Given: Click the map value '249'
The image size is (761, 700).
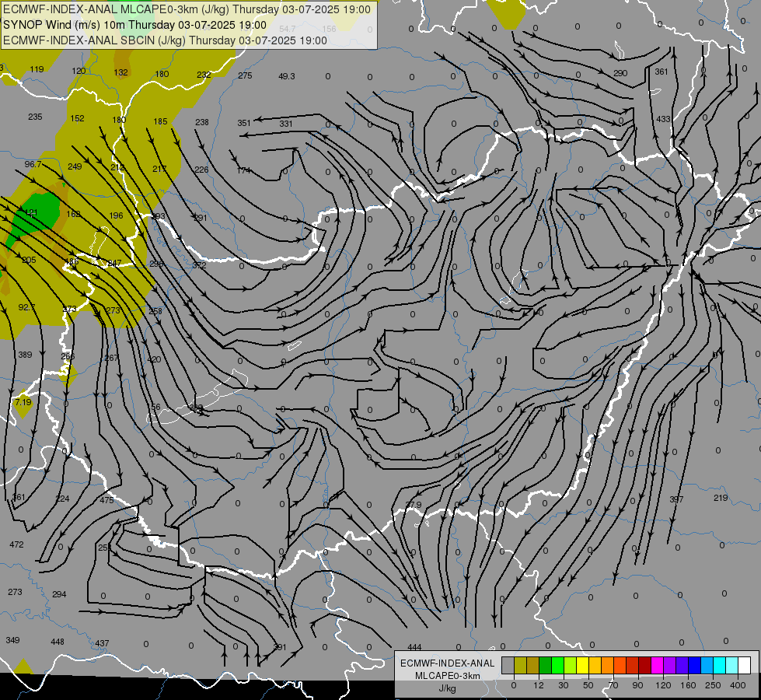Looking at the screenshot, I should pos(75,166).
